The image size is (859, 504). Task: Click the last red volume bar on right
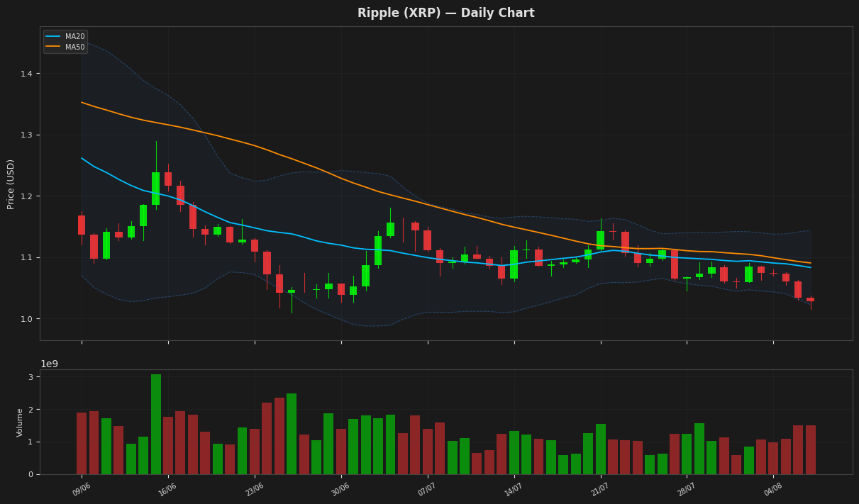click(811, 449)
